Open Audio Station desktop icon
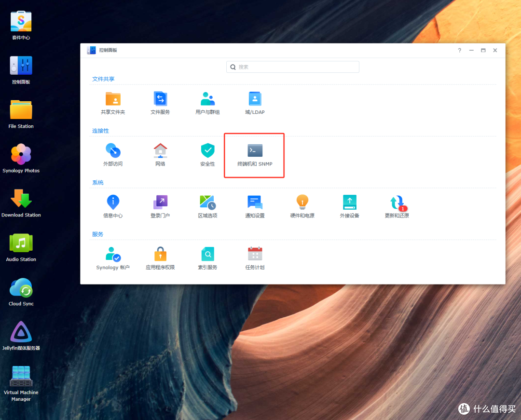The image size is (521, 420). pos(21,247)
